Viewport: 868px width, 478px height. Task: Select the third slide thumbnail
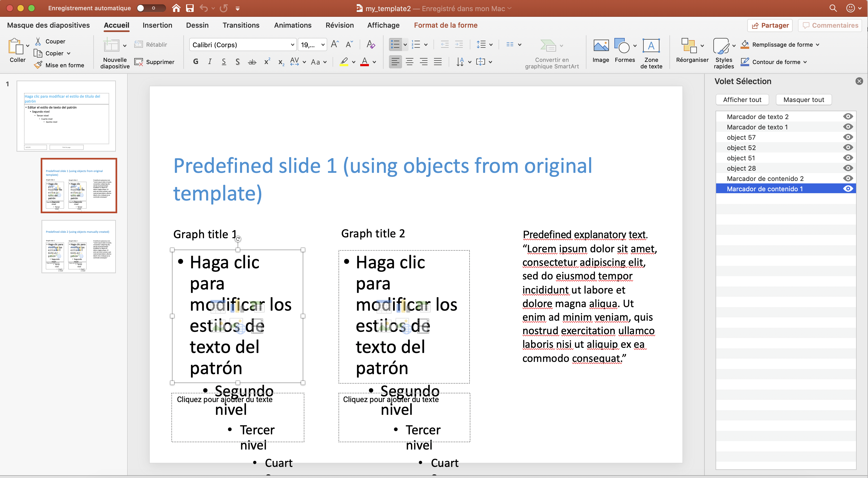tap(78, 246)
